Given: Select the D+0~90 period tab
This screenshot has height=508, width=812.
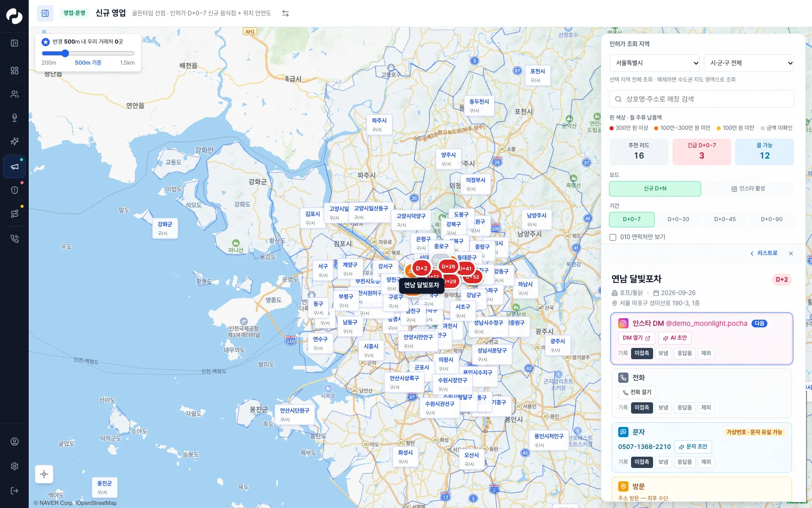Looking at the screenshot, I should [x=772, y=220].
